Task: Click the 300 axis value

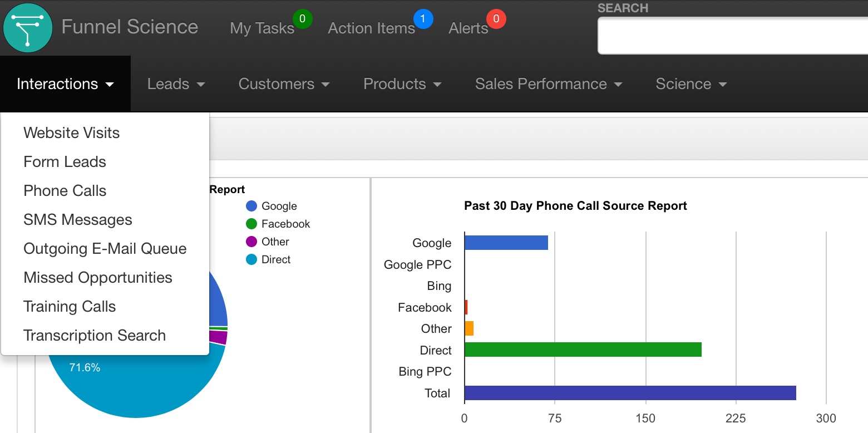Action: pyautogui.click(x=826, y=419)
